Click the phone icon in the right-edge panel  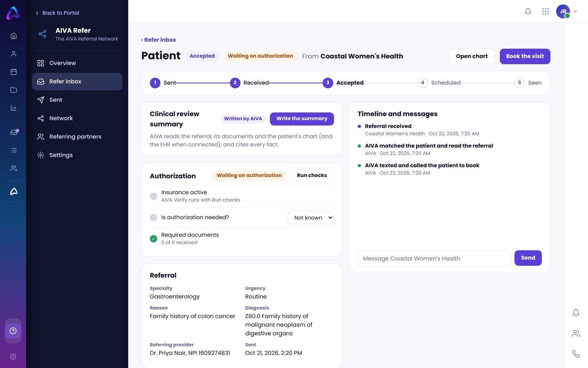click(576, 354)
